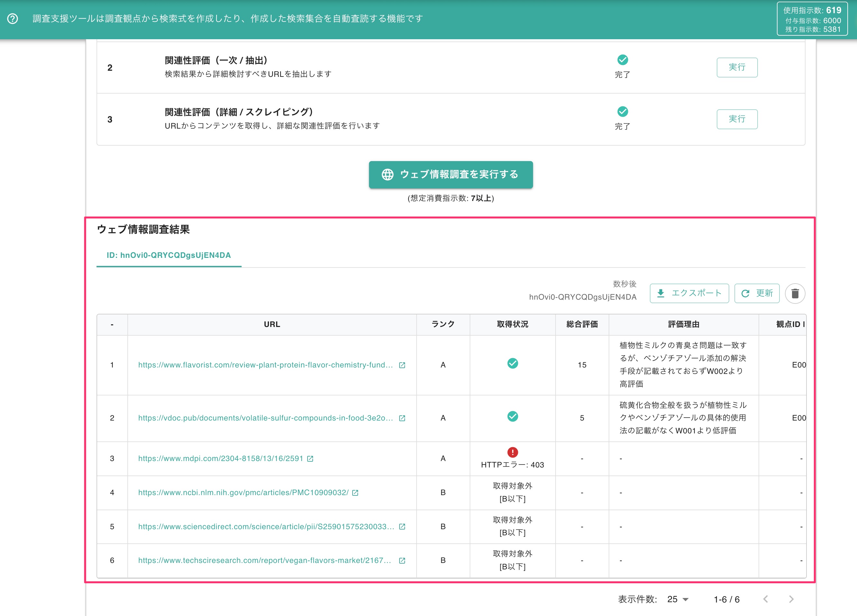This screenshot has height=616, width=857.
Task: Click the ウェブ情報調査結果 heading
Action: [x=143, y=230]
